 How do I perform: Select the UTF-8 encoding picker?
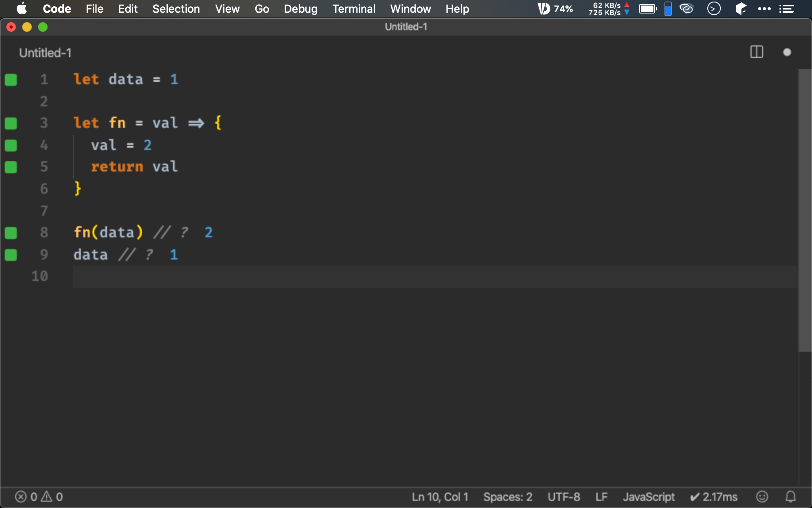pyautogui.click(x=563, y=496)
